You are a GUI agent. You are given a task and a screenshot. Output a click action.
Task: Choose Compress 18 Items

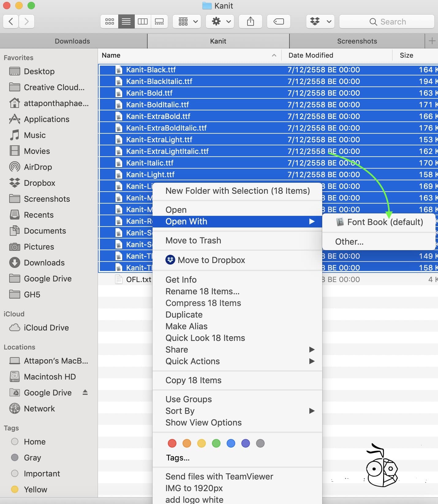pyautogui.click(x=237, y=303)
